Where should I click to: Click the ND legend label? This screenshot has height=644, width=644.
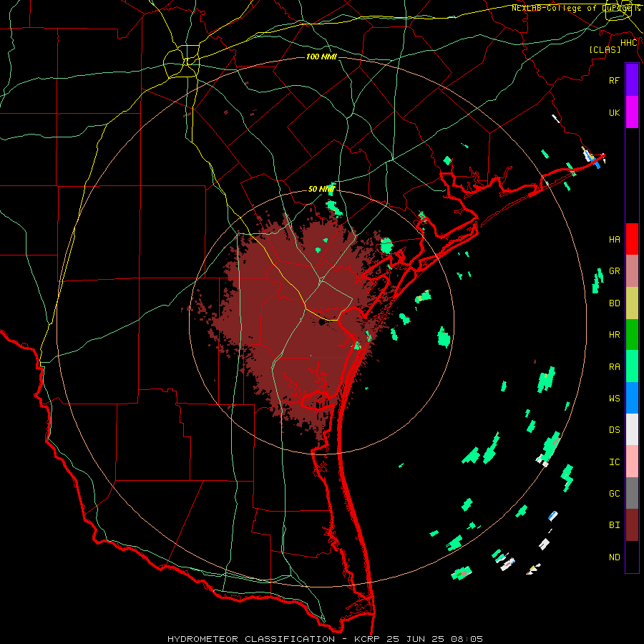(615, 557)
